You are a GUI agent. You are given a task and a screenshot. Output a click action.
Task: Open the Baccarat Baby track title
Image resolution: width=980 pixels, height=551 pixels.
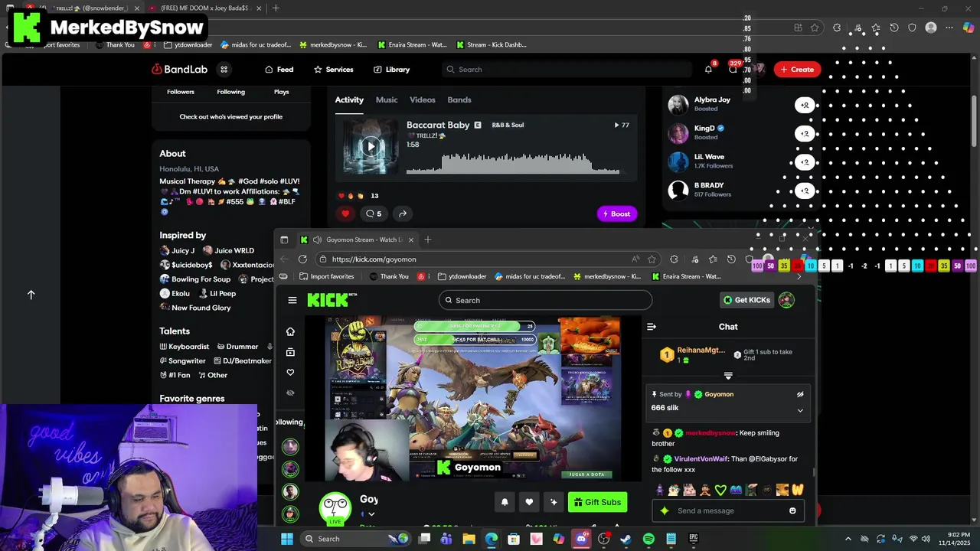pos(438,125)
